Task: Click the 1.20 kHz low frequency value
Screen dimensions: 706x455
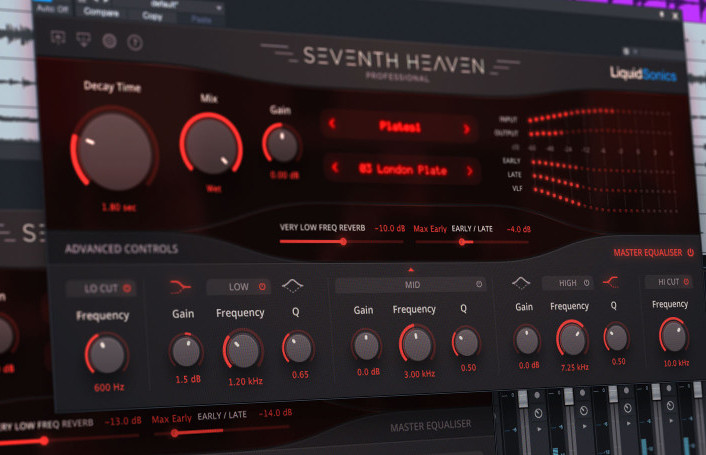Action: point(245,381)
